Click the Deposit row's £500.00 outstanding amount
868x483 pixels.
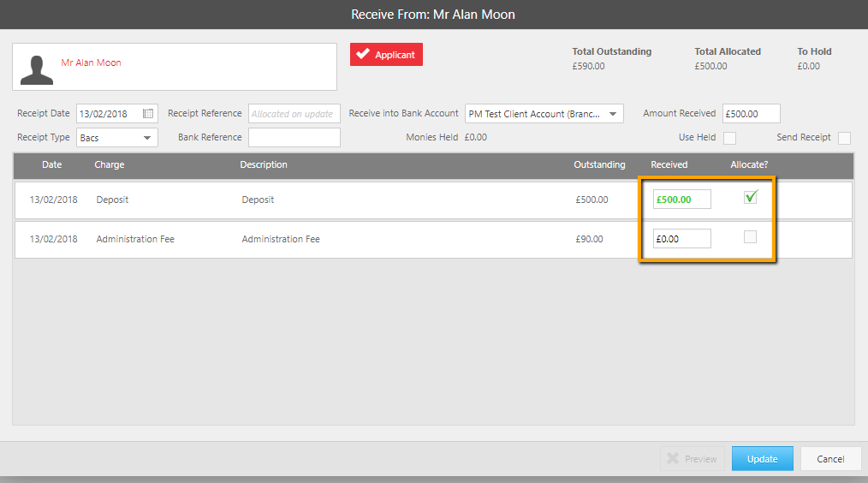tap(592, 200)
